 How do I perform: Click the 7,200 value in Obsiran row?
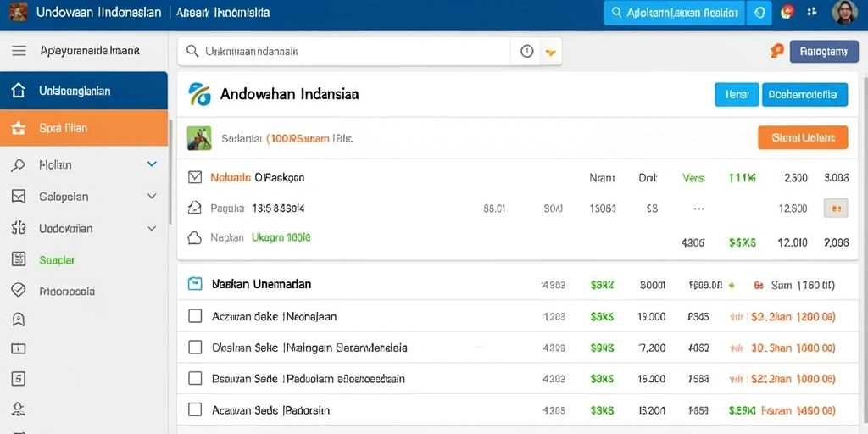coord(652,348)
